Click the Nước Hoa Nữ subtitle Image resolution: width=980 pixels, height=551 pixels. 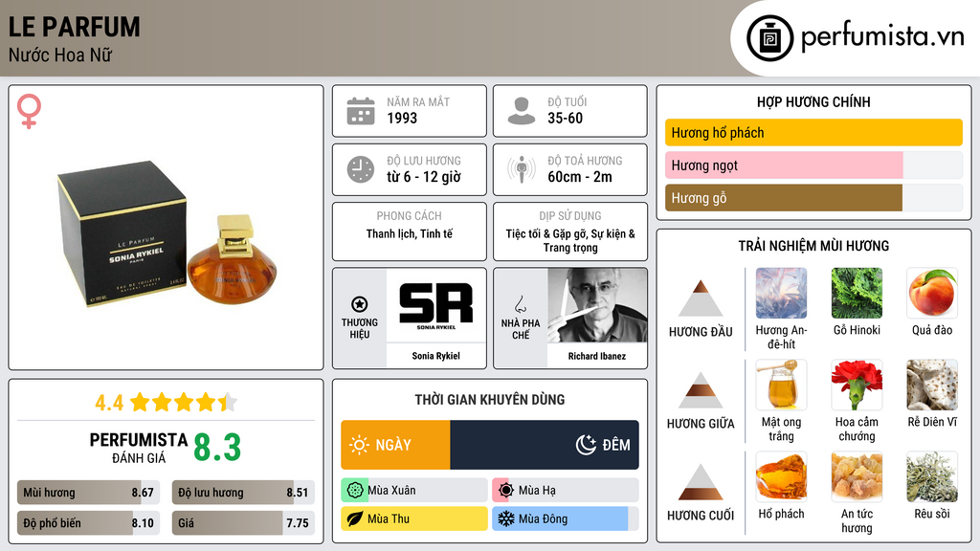pos(60,55)
